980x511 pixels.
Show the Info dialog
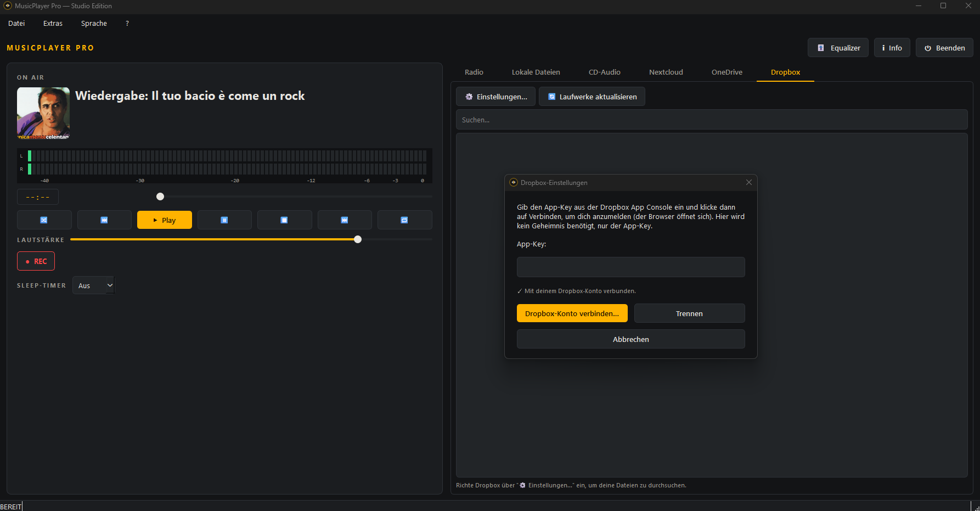click(x=892, y=48)
